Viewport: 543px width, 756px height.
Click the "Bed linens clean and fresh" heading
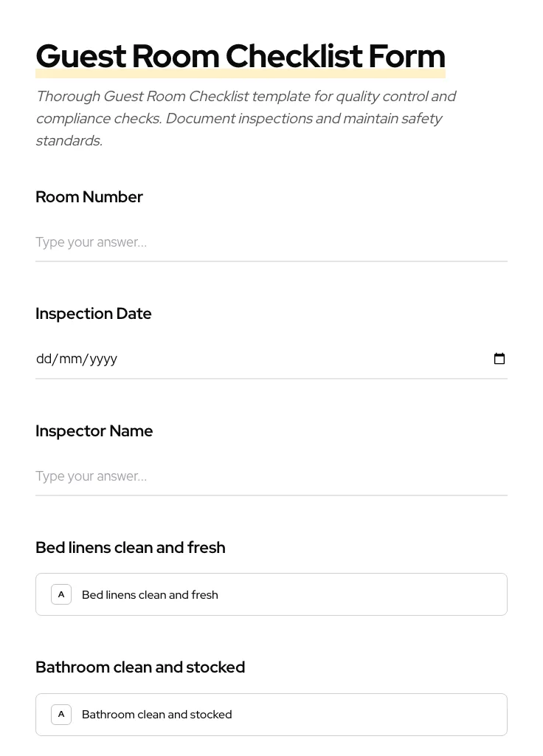coord(131,547)
